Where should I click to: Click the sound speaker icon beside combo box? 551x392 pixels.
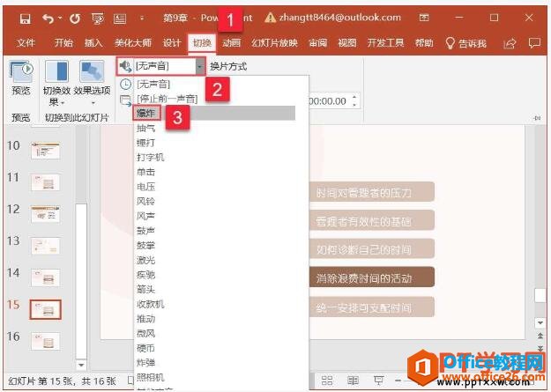click(125, 66)
